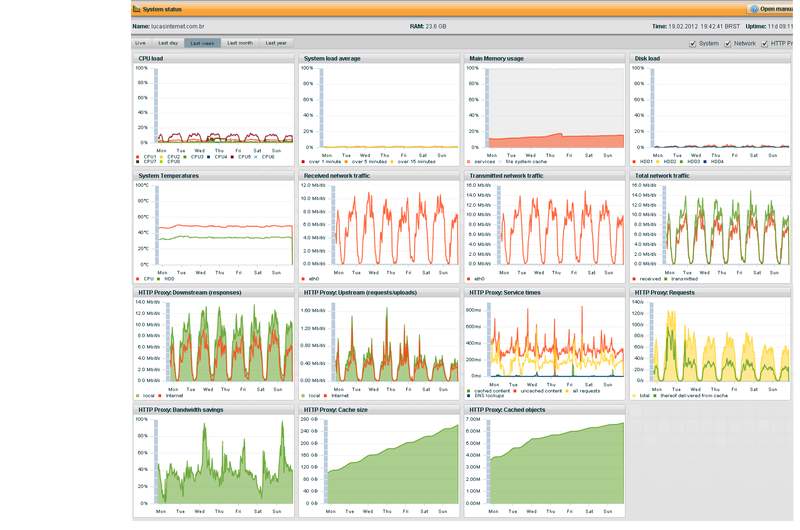Click the eth0 legend in Received network traffic
The height and width of the screenshot is (530, 800).
point(308,279)
